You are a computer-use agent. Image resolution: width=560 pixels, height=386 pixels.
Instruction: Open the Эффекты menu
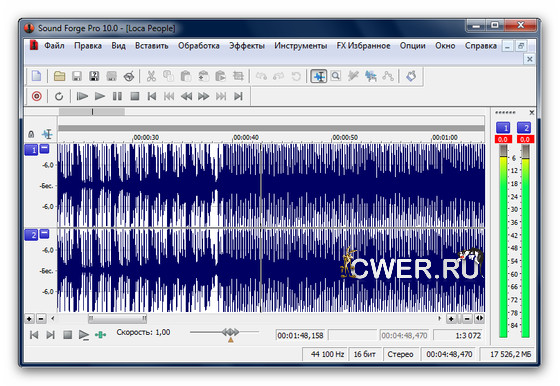247,46
